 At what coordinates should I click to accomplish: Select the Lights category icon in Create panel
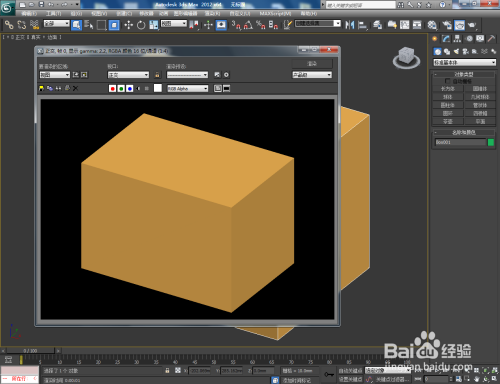(456, 51)
